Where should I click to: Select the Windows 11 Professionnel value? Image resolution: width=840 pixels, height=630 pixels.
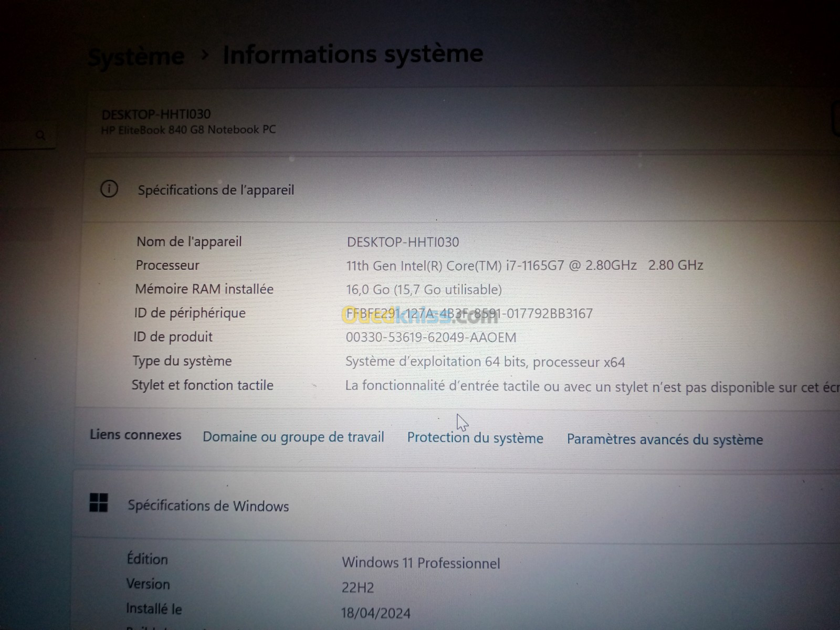point(421,563)
